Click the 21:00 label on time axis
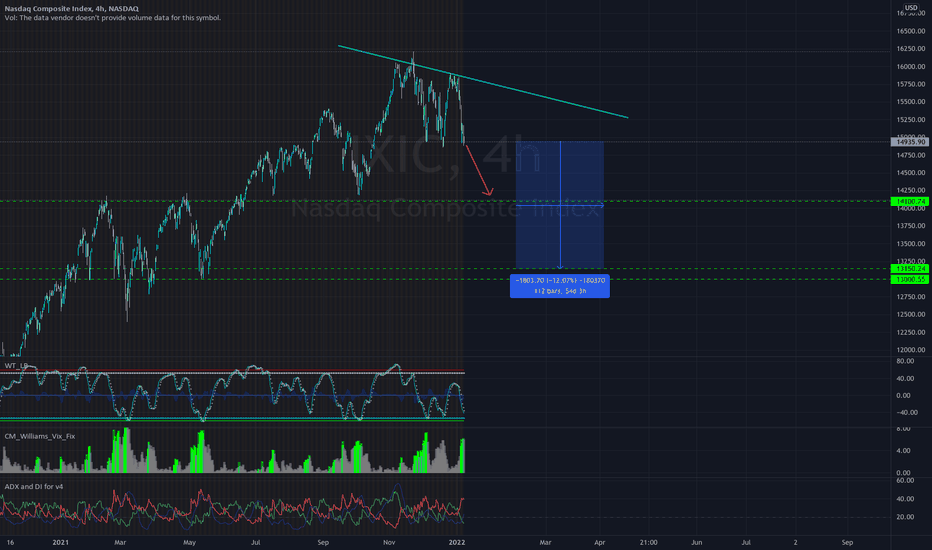 click(648, 542)
